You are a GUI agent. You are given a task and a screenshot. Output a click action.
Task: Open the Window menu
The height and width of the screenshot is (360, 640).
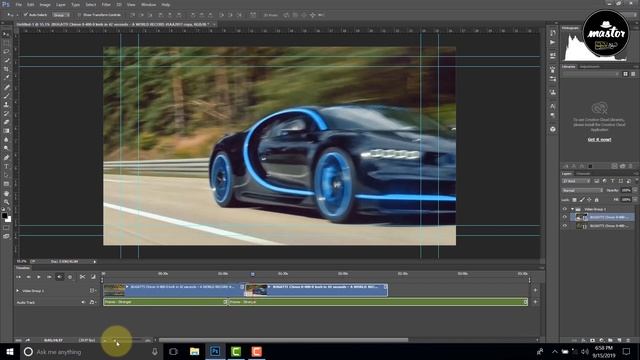pyautogui.click(x=148, y=4)
